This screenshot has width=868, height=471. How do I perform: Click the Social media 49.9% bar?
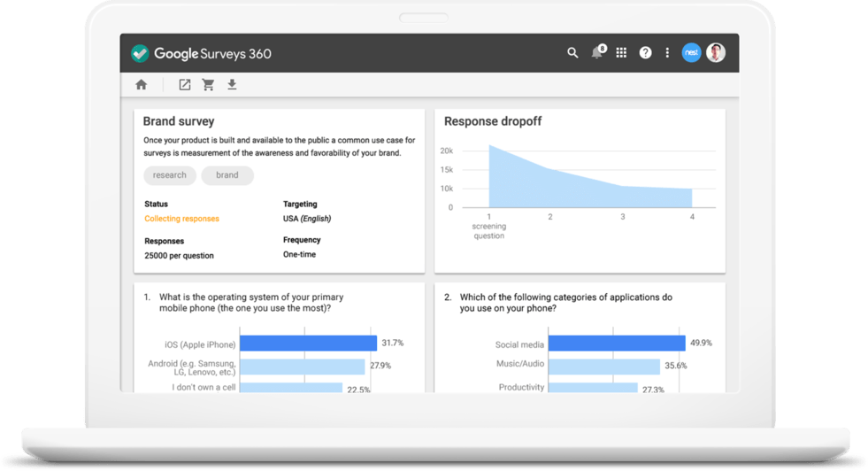tap(616, 344)
